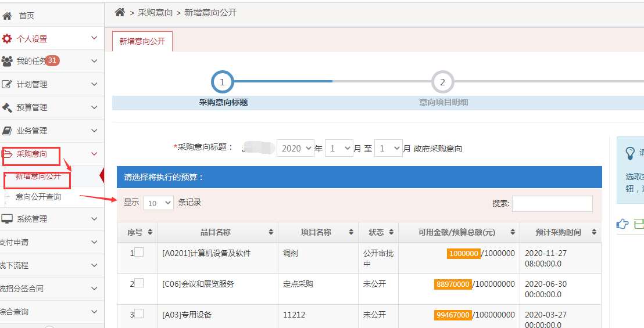Click the edit icon beside 计划管理

click(x=7, y=84)
